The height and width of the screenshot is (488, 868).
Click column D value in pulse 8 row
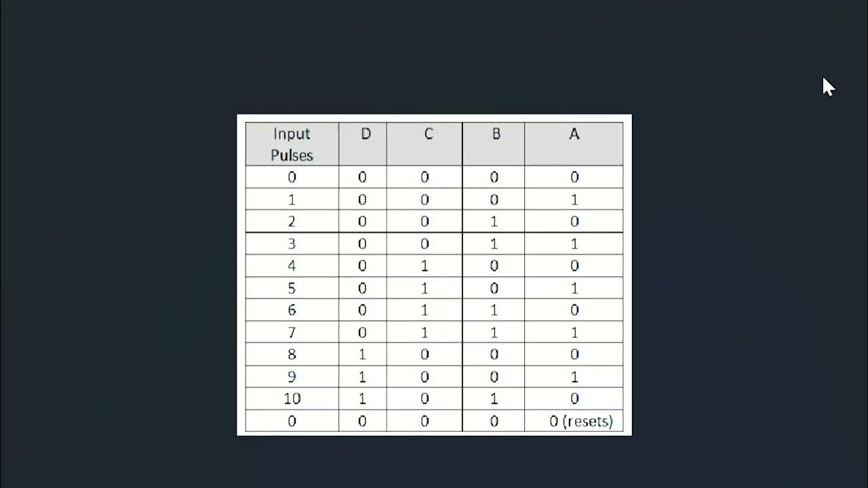pos(362,354)
